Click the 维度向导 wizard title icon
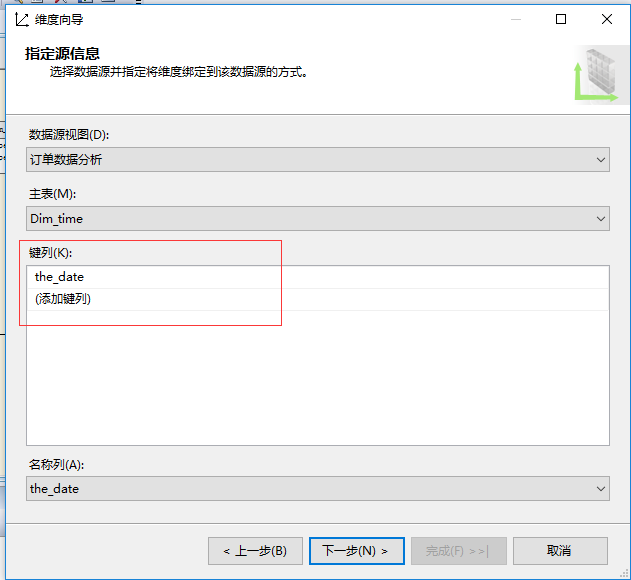This screenshot has width=631, height=580. click(x=22, y=19)
